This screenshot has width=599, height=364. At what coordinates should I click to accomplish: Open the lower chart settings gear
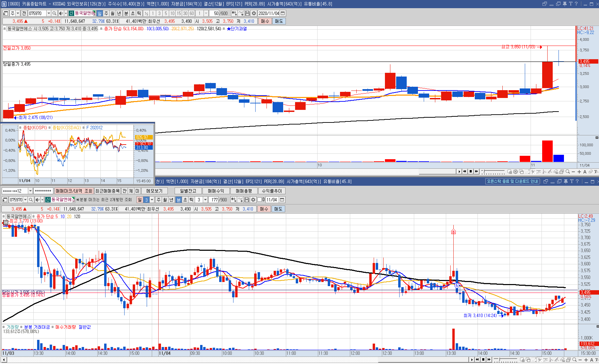click(253, 200)
